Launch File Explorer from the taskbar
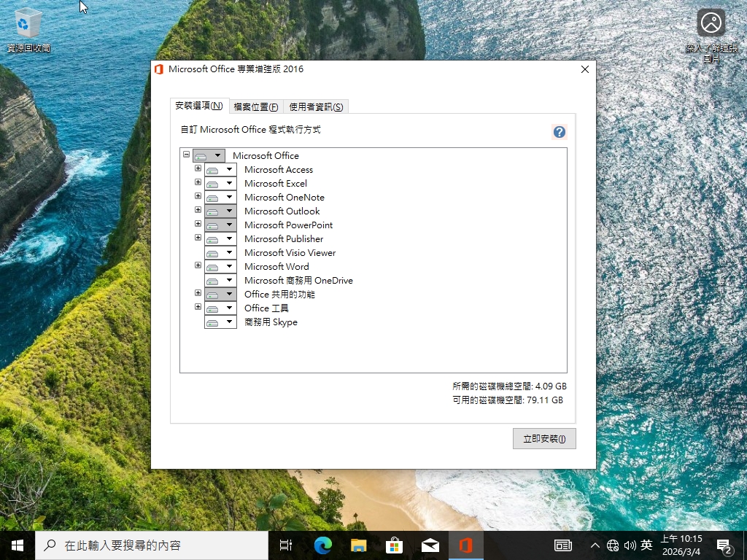Viewport: 747px width, 560px height. (x=358, y=545)
